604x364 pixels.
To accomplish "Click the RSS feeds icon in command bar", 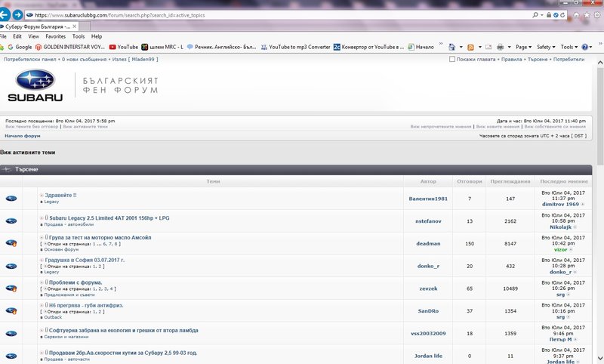I will [x=470, y=47].
